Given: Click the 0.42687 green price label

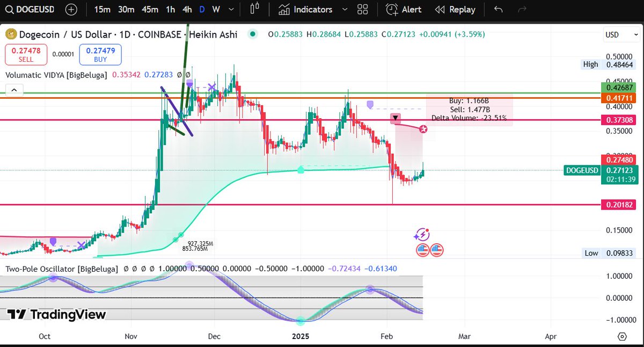Looking at the screenshot, I should pos(620,87).
